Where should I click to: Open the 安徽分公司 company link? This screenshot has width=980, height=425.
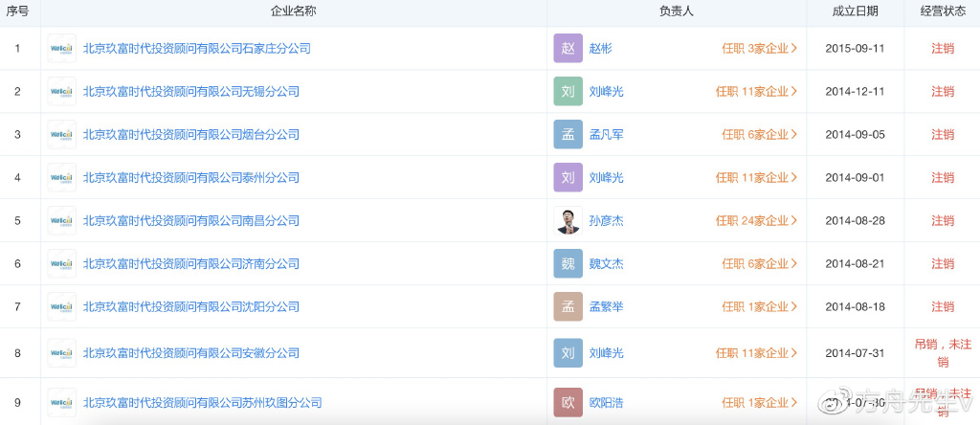(x=191, y=353)
